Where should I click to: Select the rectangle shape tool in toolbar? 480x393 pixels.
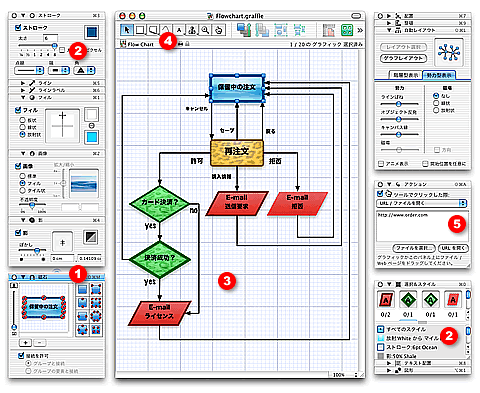click(x=140, y=30)
